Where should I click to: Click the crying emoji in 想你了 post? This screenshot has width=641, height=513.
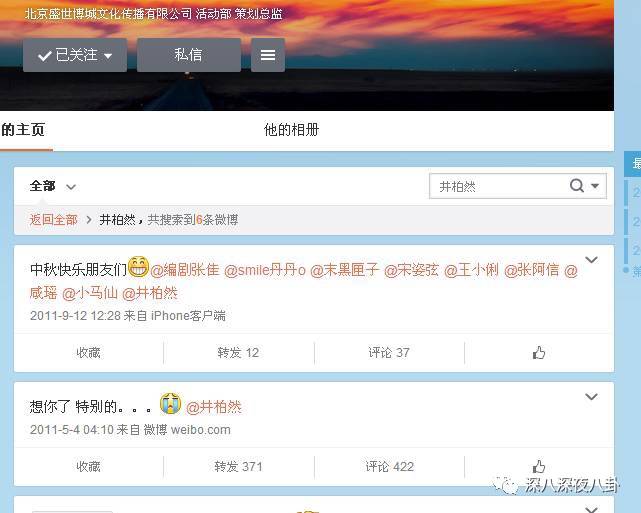click(170, 403)
